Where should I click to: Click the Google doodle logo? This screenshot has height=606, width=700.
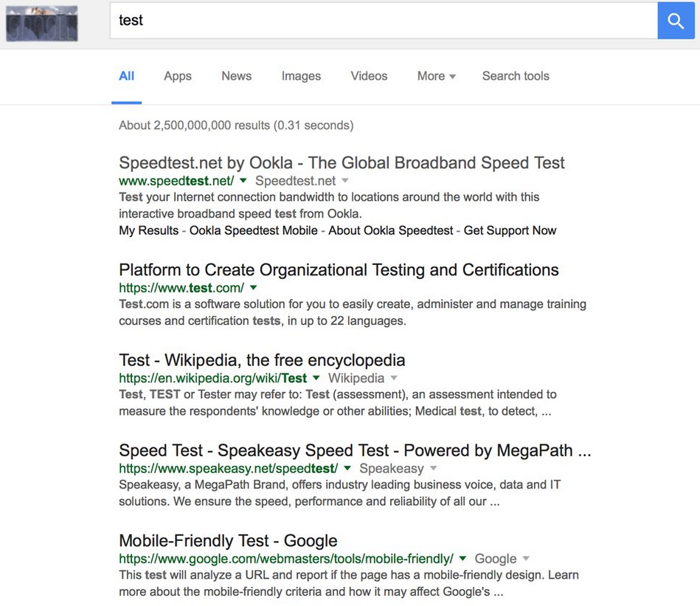pyautogui.click(x=41, y=24)
